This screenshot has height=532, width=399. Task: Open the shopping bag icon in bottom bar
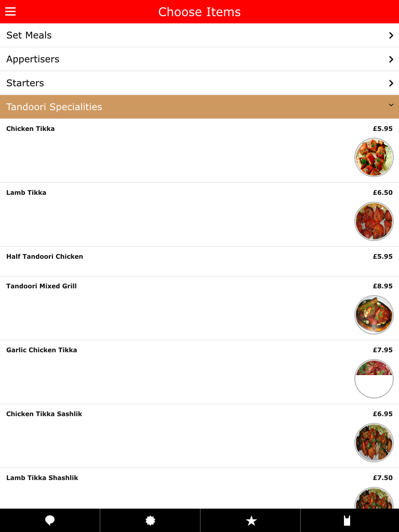tap(348, 521)
